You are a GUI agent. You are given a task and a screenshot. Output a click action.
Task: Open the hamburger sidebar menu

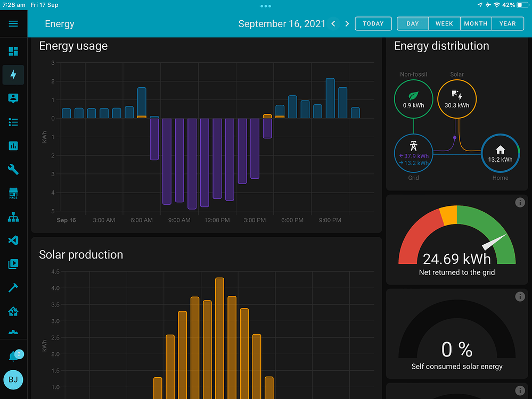(13, 24)
